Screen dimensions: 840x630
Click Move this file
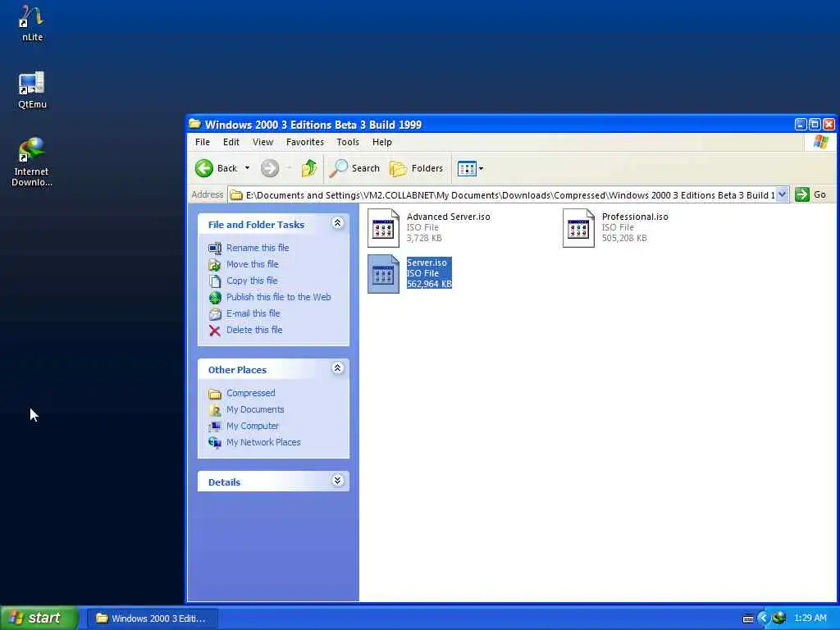tap(253, 264)
